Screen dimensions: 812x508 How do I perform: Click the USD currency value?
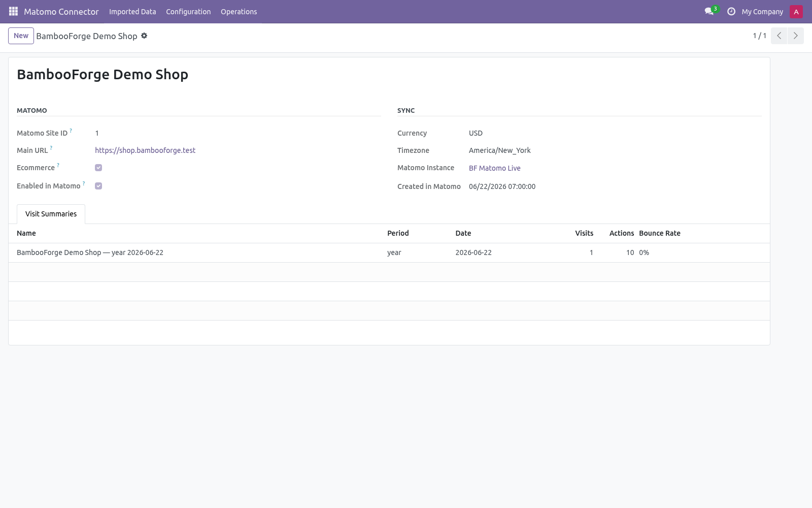476,133
